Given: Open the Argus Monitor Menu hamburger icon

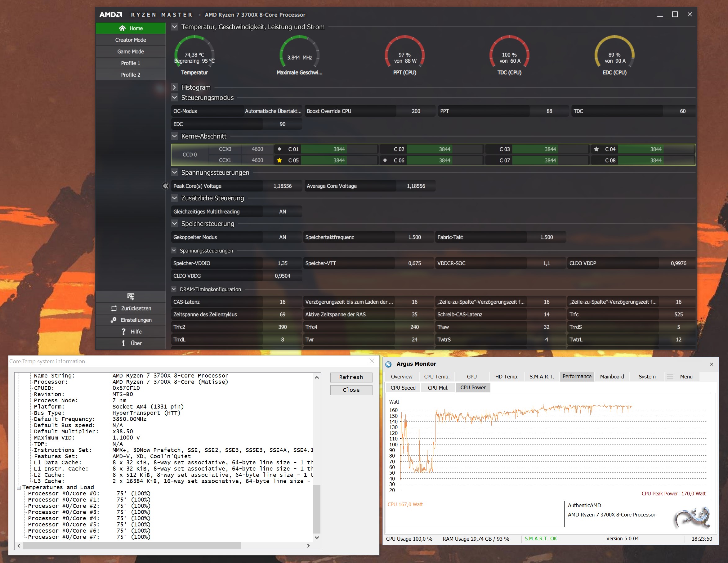Looking at the screenshot, I should click(670, 377).
